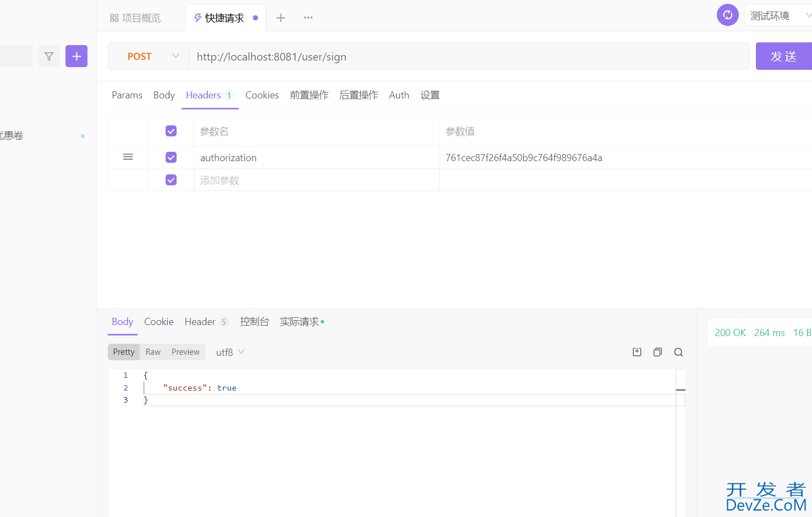Click the request URL input field

click(469, 56)
